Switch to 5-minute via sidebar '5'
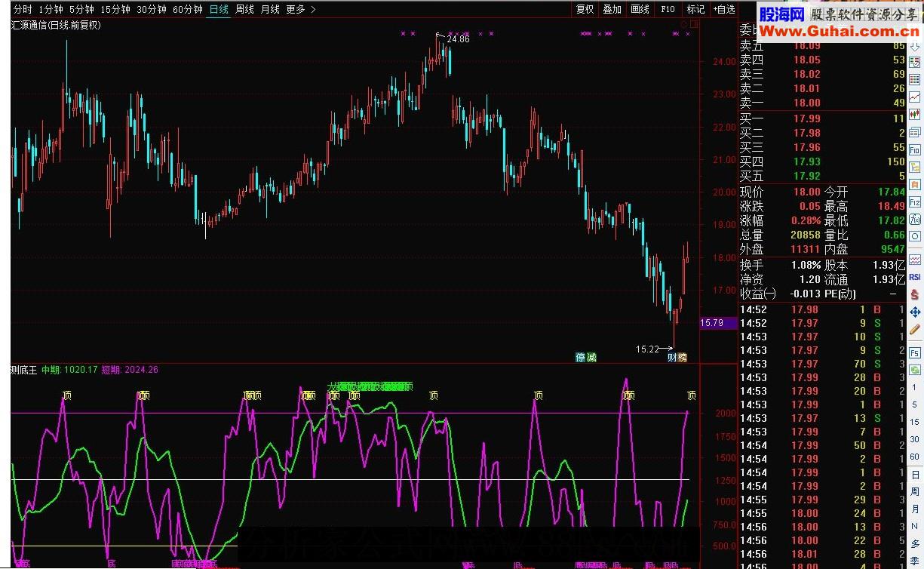Image resolution: width=924 pixels, height=569 pixels. coord(914,405)
